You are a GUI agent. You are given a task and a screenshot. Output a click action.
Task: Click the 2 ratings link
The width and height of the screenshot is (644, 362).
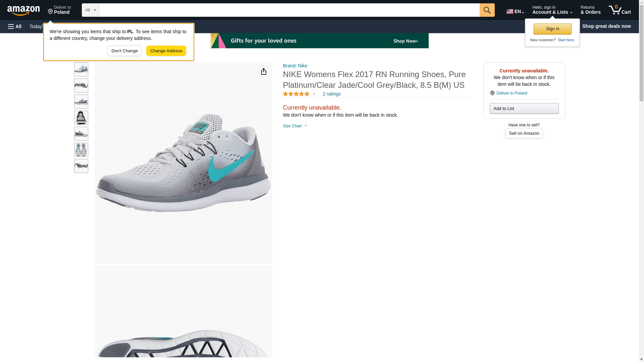click(331, 94)
